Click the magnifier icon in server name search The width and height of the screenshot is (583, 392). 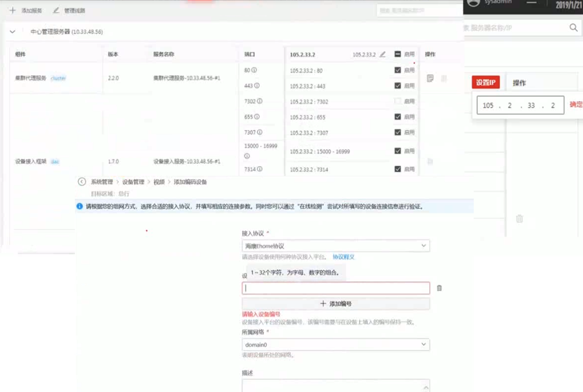[573, 27]
